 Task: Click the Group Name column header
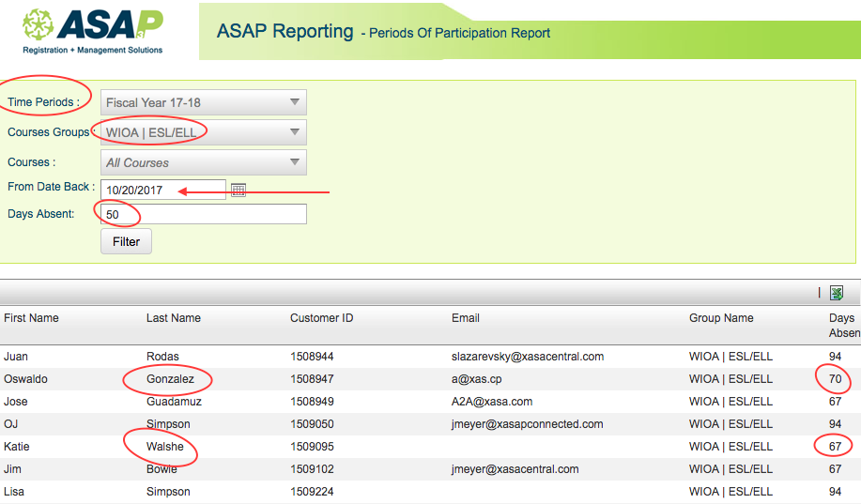[x=721, y=318]
